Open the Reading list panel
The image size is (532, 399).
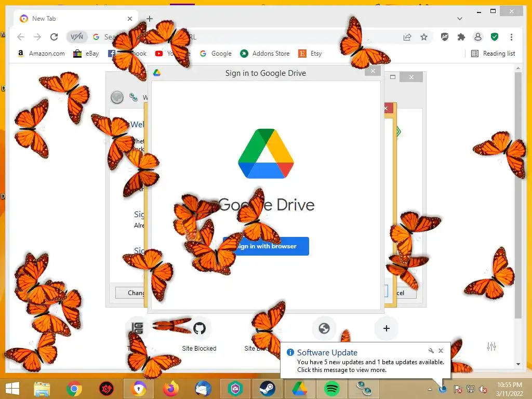click(x=494, y=54)
